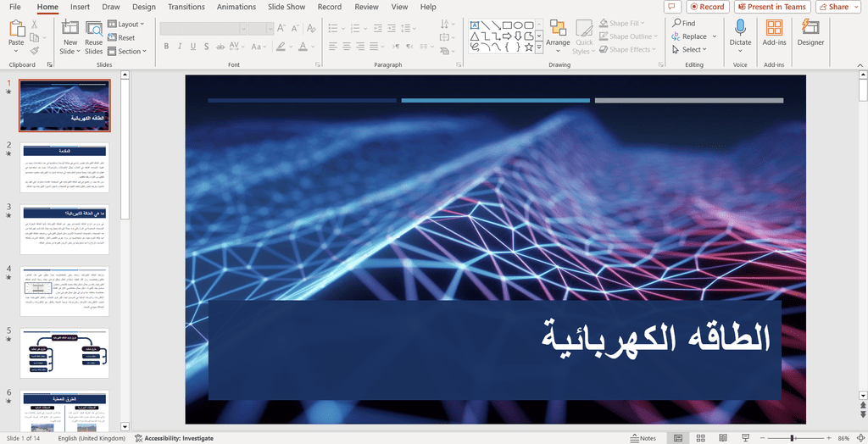Toggle Underline formatting
The image size is (868, 444).
click(192, 47)
